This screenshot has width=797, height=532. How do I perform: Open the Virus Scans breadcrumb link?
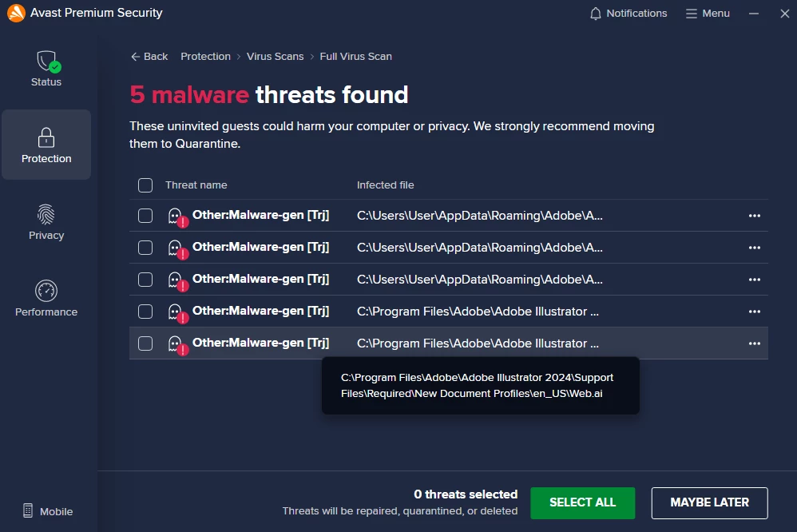[x=275, y=57]
